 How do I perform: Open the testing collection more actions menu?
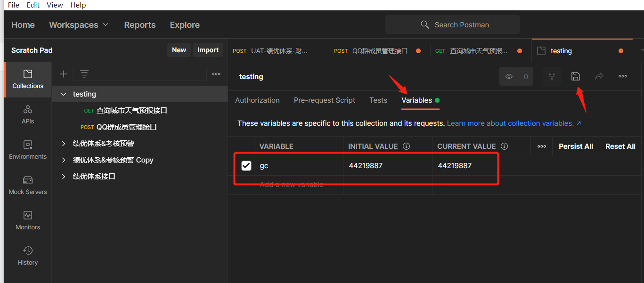click(x=623, y=76)
